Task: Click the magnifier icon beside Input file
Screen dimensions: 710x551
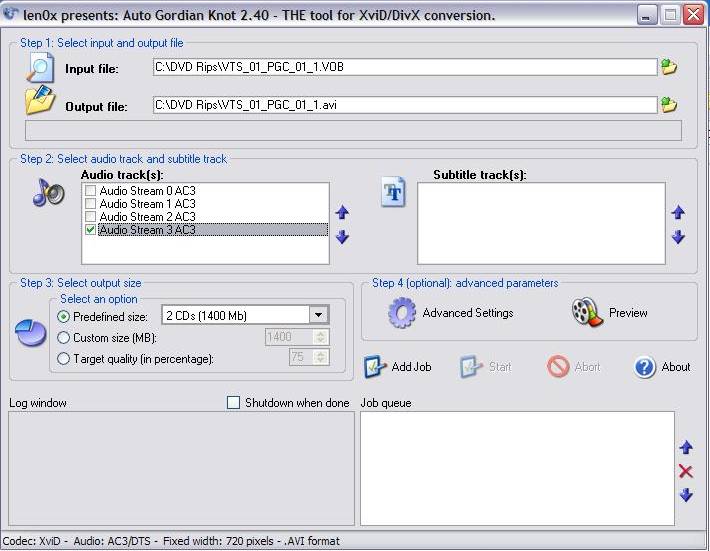Action: point(40,68)
